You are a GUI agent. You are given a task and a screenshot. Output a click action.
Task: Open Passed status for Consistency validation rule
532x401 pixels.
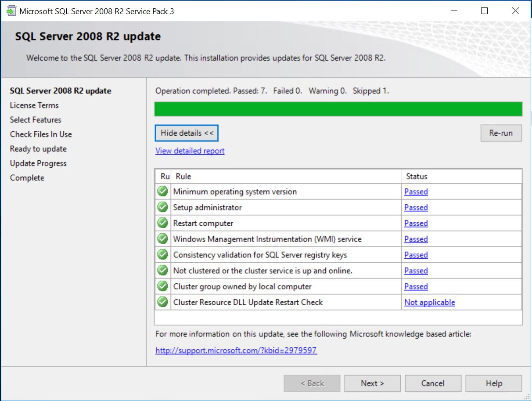click(x=416, y=255)
